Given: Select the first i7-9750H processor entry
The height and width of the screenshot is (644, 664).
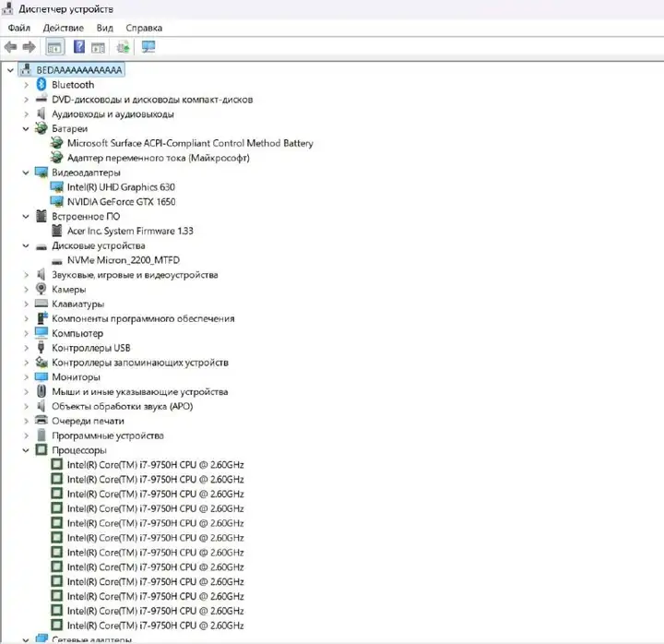Looking at the screenshot, I should click(x=156, y=465).
